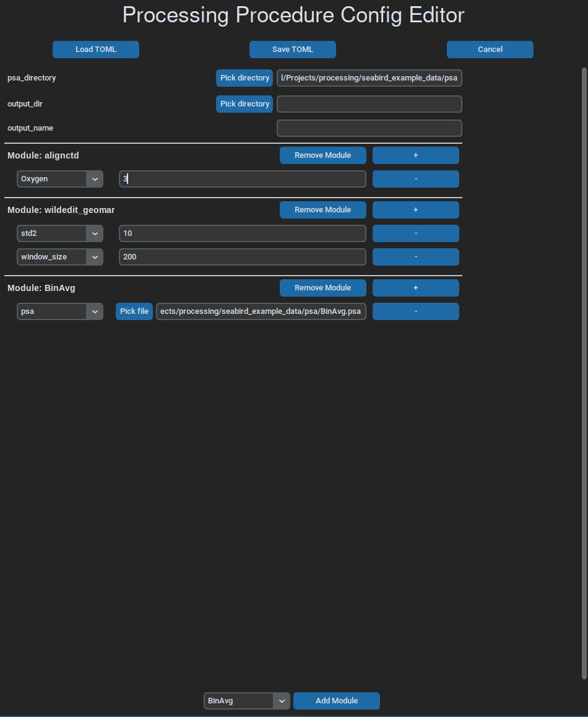Delete the std2 parameter row

415,233
